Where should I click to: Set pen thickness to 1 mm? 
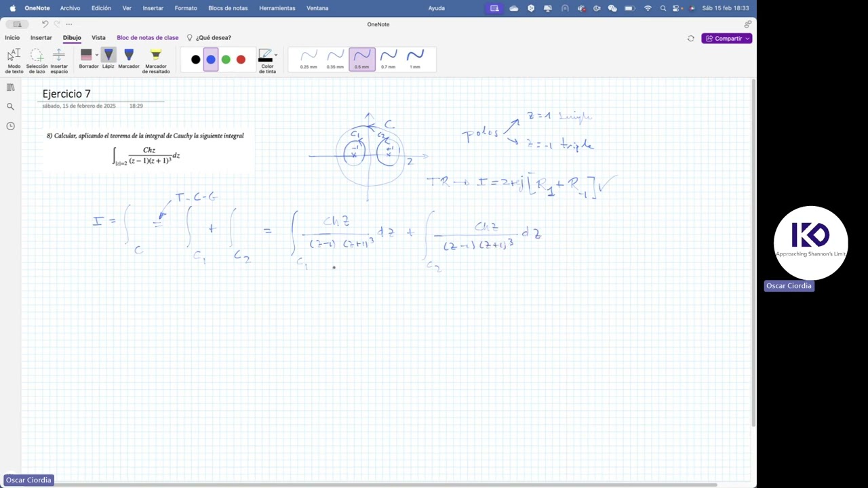415,59
